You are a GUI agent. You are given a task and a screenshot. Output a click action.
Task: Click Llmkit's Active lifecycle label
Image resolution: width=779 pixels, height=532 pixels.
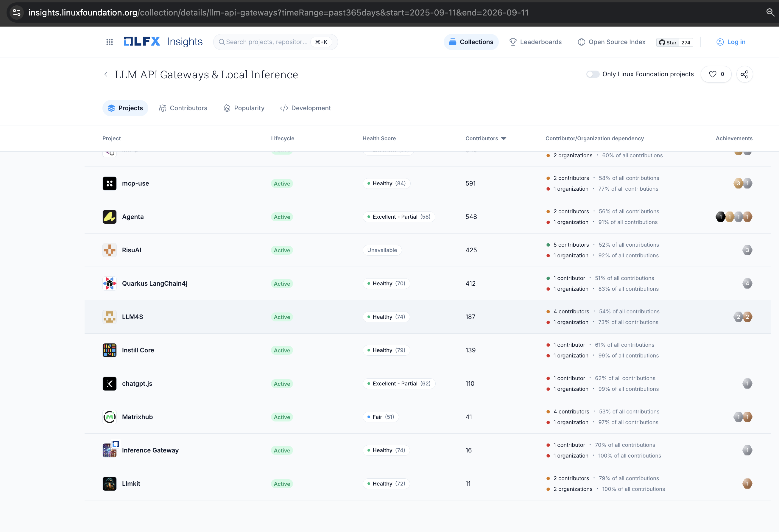(282, 484)
